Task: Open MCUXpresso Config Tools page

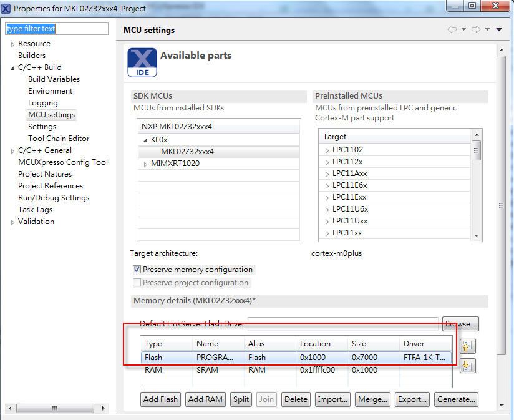Action: tap(63, 162)
